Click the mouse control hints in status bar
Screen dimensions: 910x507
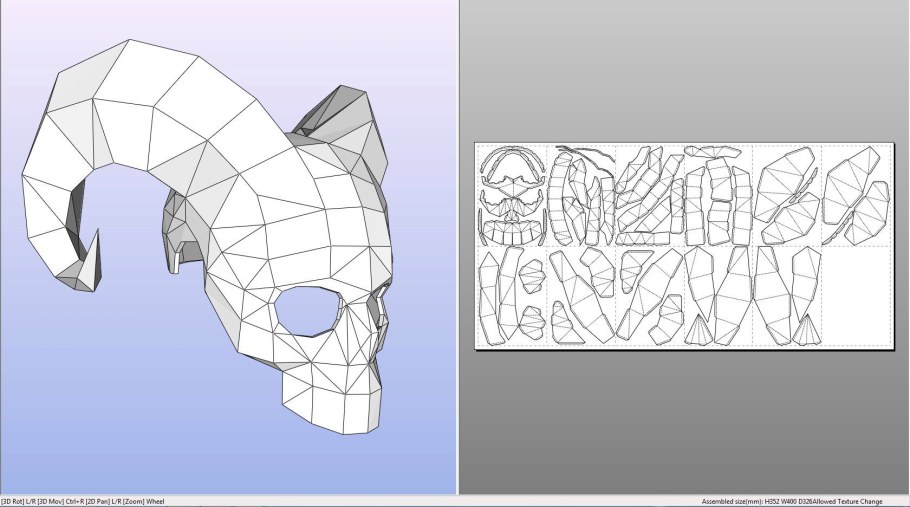tap(83, 500)
